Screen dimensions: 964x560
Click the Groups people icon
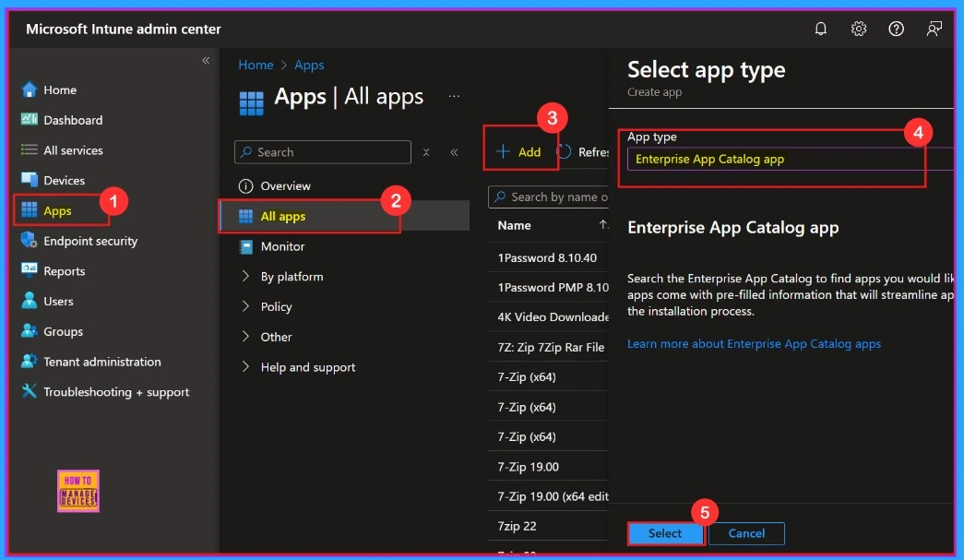pyautogui.click(x=29, y=330)
